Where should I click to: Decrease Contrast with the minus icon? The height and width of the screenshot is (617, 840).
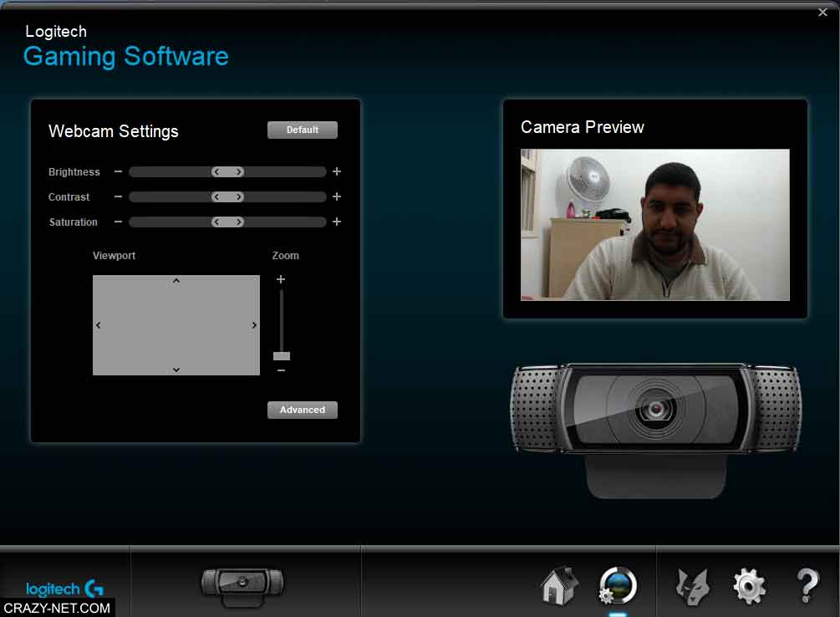click(x=118, y=196)
